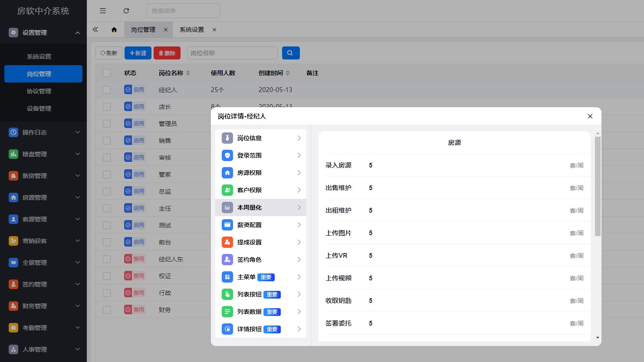
Task: Click the 刷新 button
Action: tap(109, 53)
